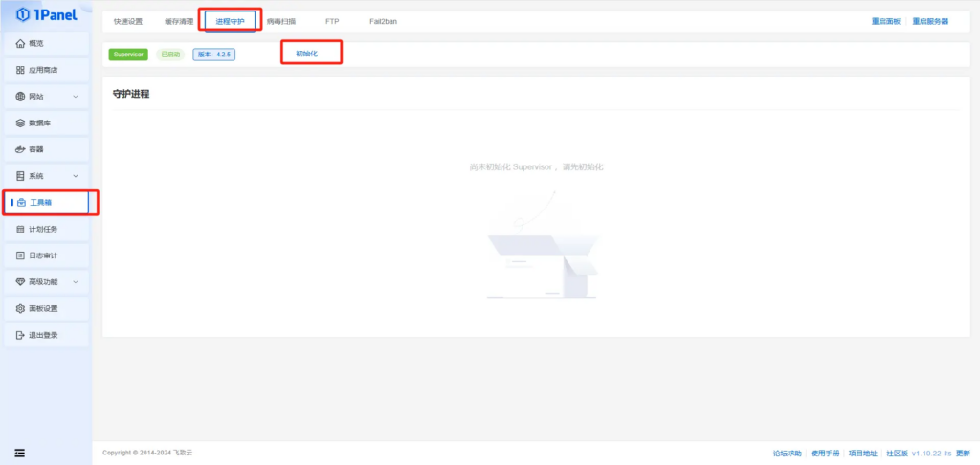
Task: Click 退出登录 to log out
Action: [43, 335]
